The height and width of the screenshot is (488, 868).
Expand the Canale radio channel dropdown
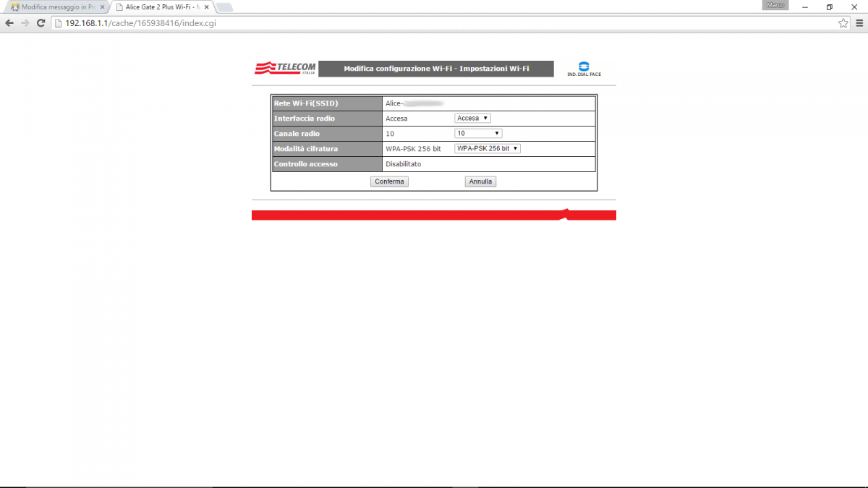pyautogui.click(x=477, y=133)
